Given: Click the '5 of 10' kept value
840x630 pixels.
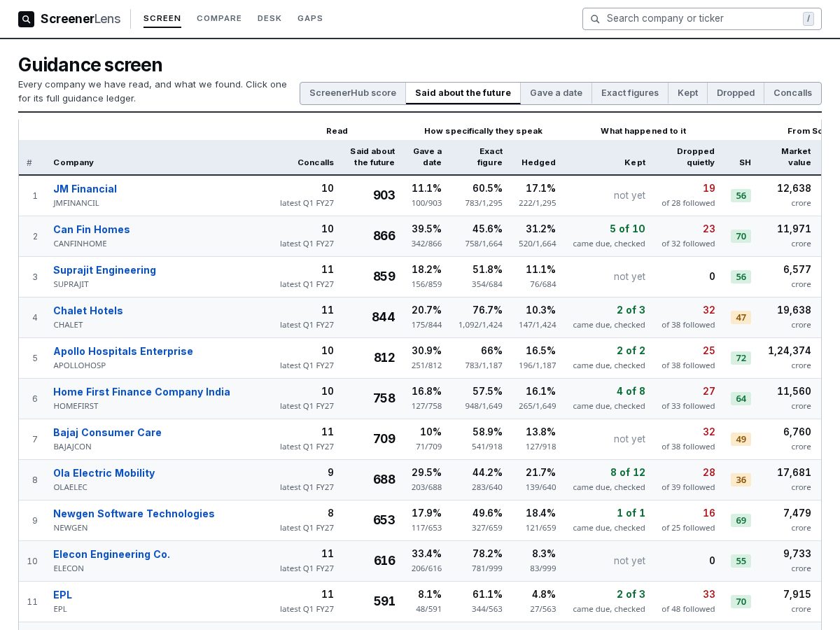Looking at the screenshot, I should coord(627,229).
